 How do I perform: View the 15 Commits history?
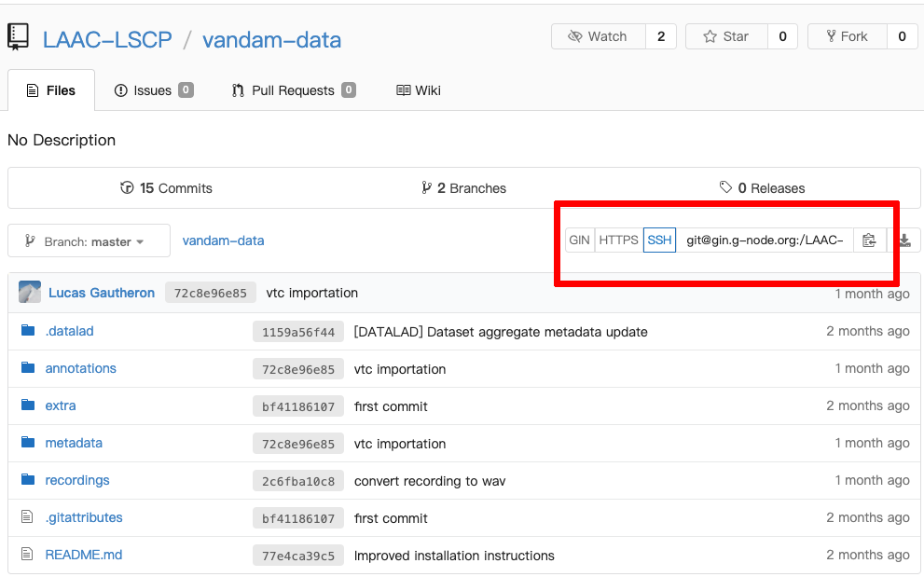tap(166, 188)
